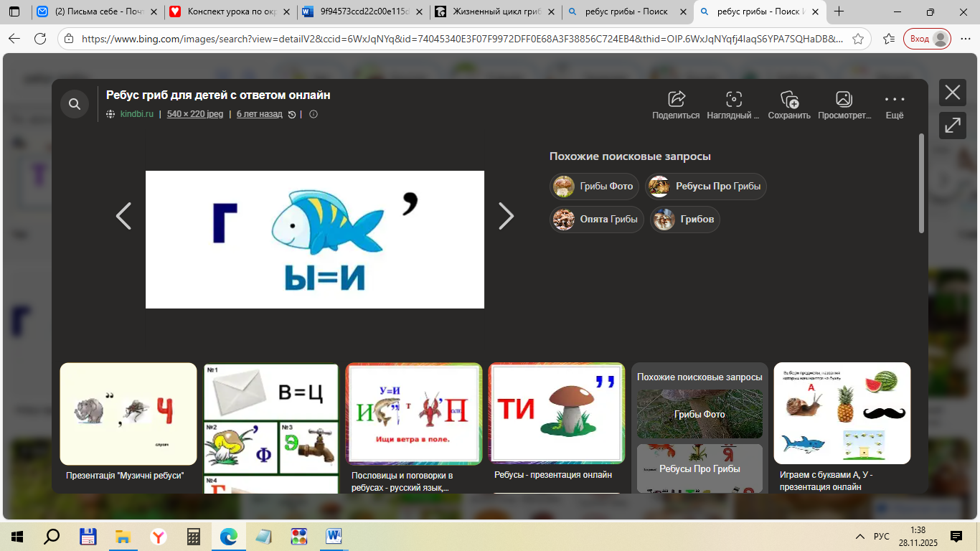Click the search magnifier in viewer
980x551 pixels.
75,105
